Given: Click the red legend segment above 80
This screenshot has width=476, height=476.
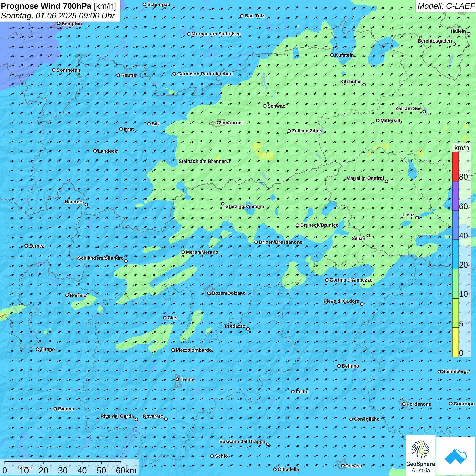Looking at the screenshot, I should coord(455,166).
